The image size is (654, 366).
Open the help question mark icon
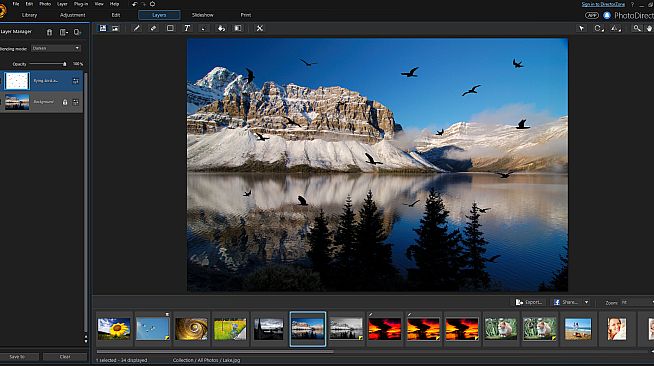633,4
